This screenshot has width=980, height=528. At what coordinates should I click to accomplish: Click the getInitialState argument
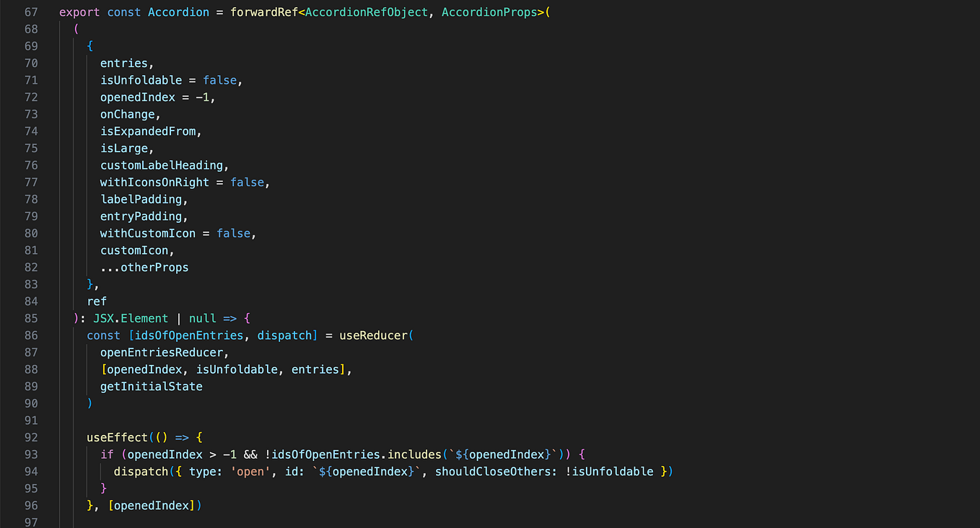coord(151,386)
